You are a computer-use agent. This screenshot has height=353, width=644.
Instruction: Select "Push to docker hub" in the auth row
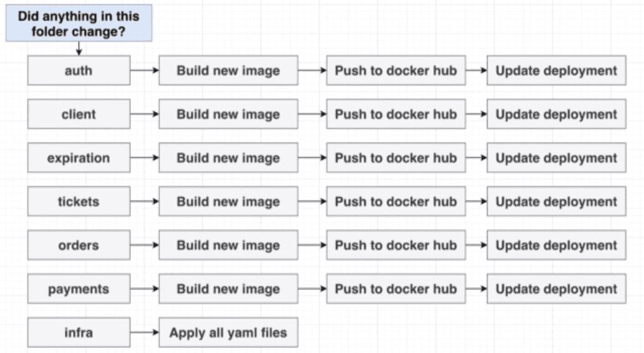(395, 71)
